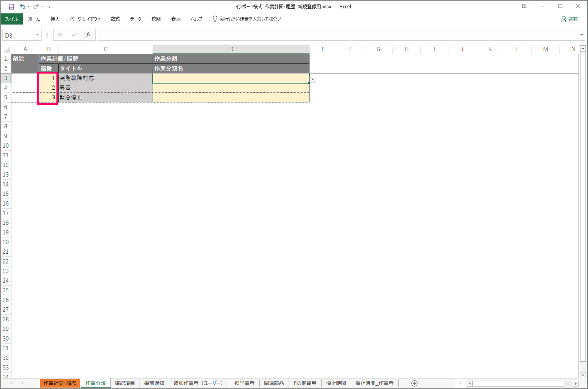Open Customize Quick Access Toolbar dropdown
Viewport: 588px width, 389px height.
pos(49,7)
